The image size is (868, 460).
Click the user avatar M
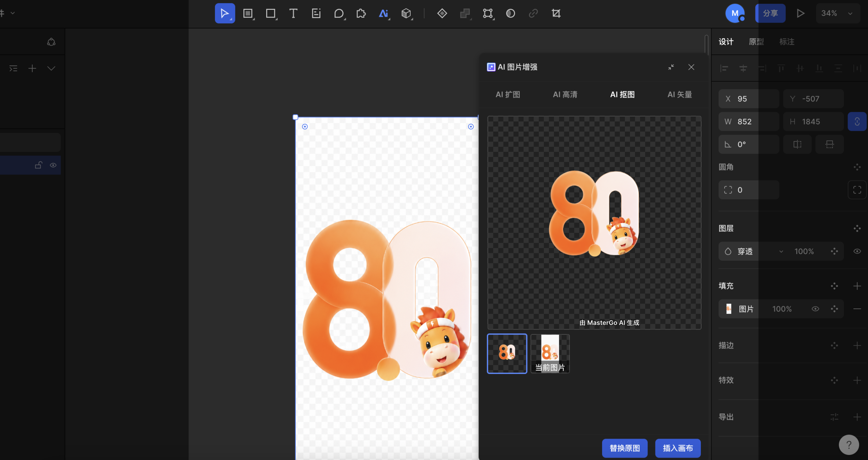coord(735,13)
